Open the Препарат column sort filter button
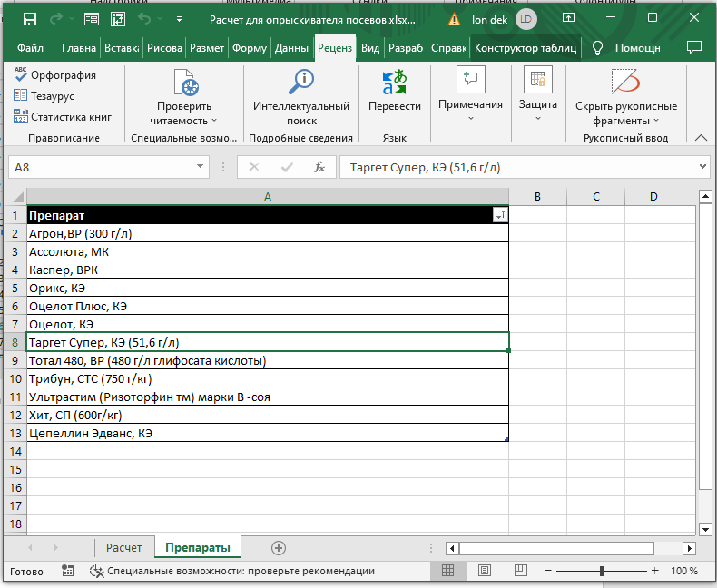 pos(501,215)
